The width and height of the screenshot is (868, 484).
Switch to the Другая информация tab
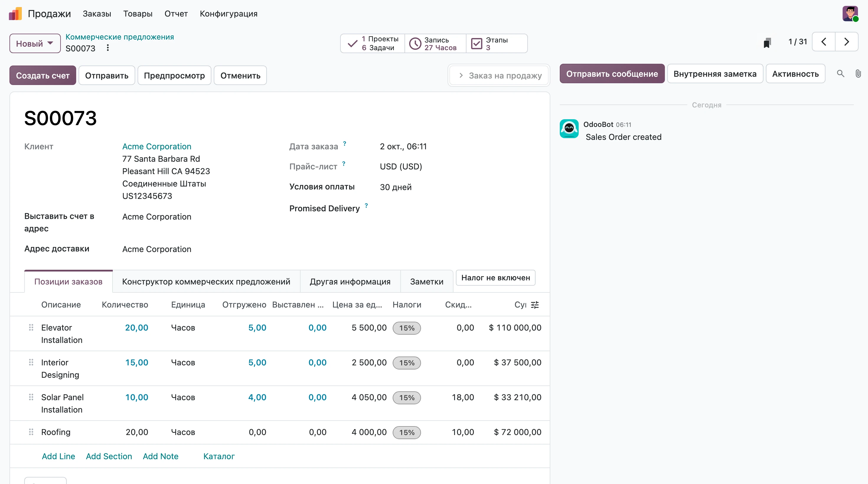[350, 282]
